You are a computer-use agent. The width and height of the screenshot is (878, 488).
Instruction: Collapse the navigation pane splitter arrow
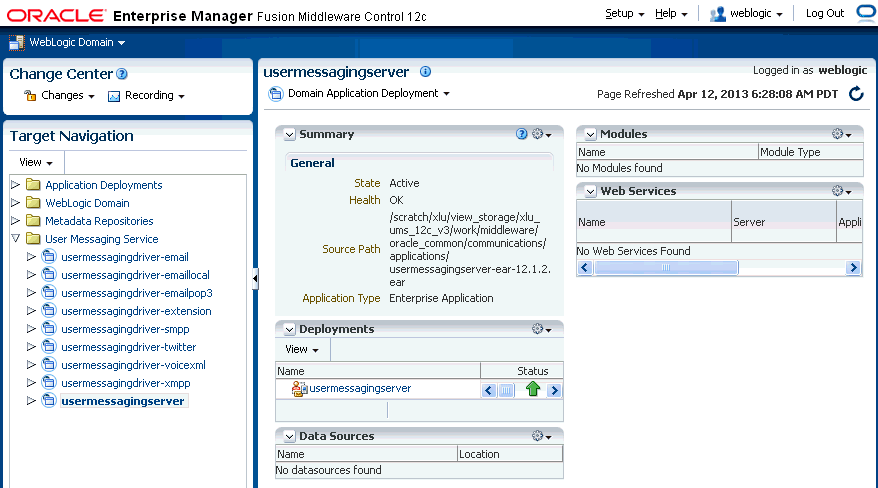pos(255,278)
